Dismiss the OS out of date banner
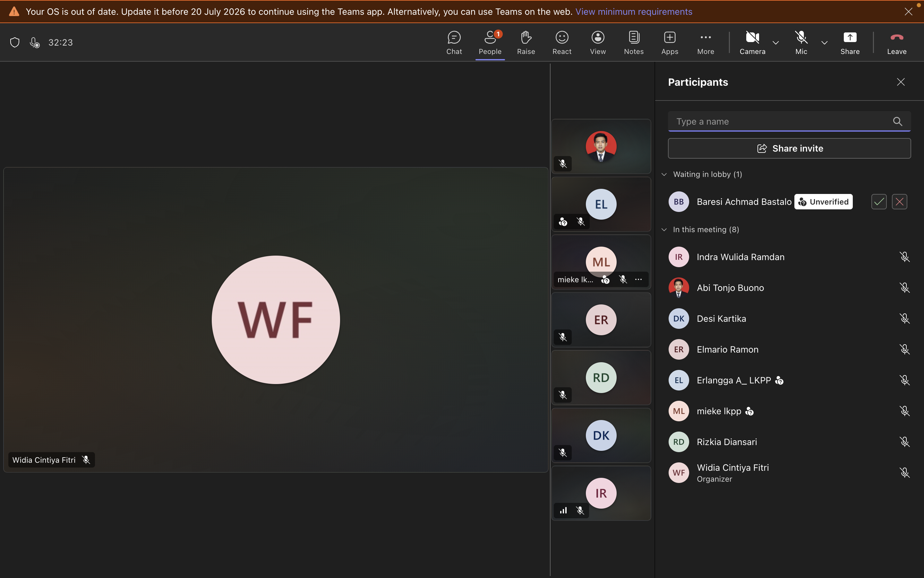Screen dimensions: 924x578 (x=908, y=12)
